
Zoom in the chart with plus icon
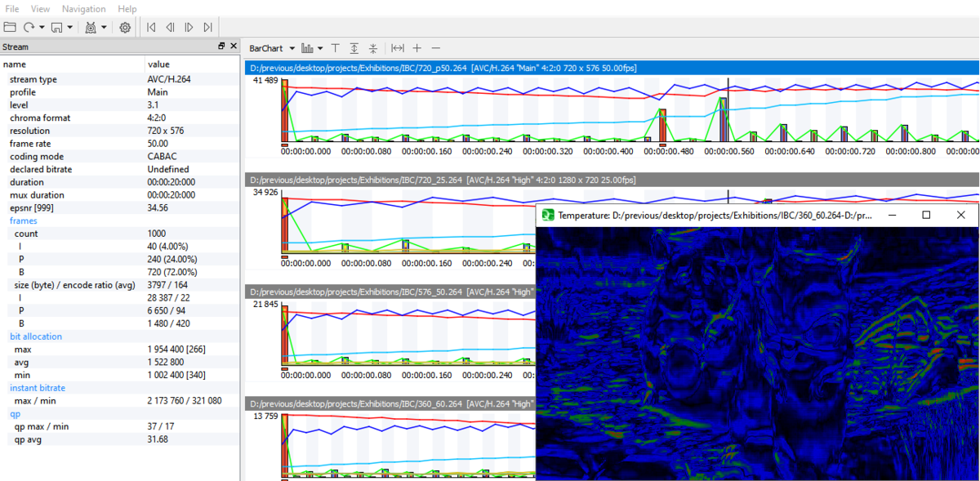(416, 48)
